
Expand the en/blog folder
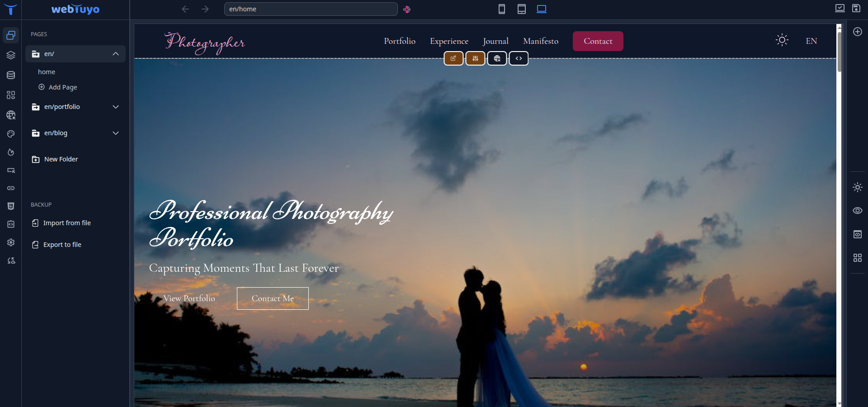[116, 133]
